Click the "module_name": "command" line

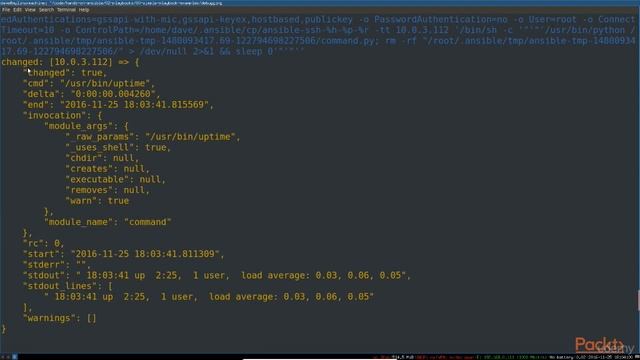coord(108,222)
